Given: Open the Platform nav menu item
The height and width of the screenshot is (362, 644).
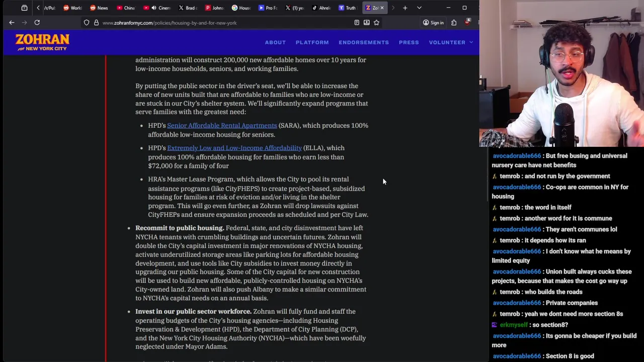Looking at the screenshot, I should [x=312, y=43].
